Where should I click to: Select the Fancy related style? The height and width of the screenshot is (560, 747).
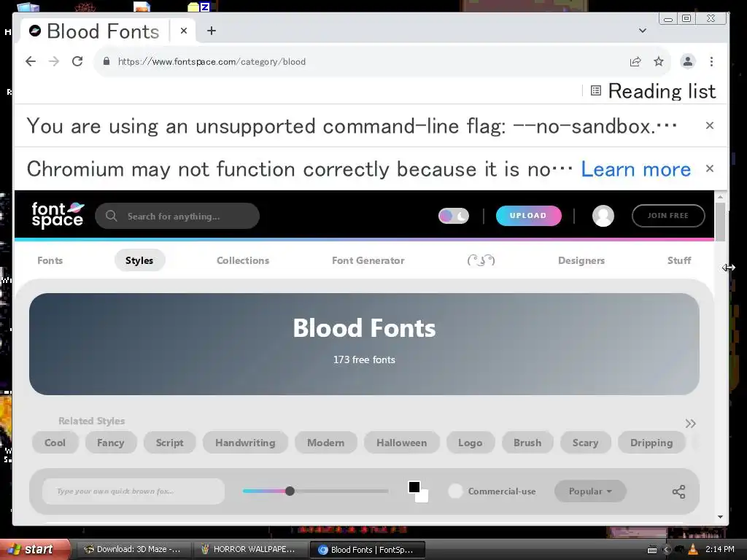pos(111,443)
